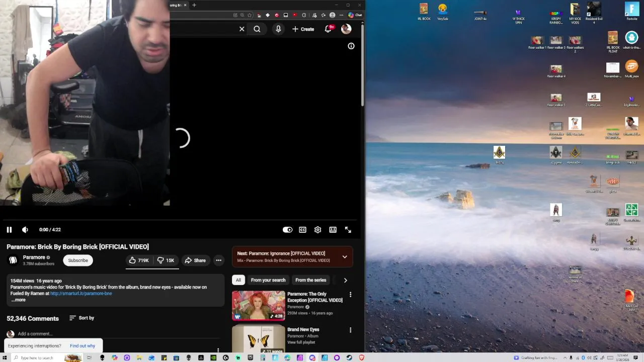Click the Find out why link
644x362 pixels.
click(83, 346)
